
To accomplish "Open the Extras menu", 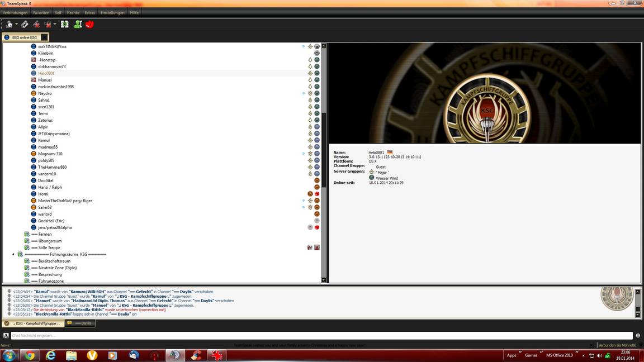I will (x=90, y=13).
